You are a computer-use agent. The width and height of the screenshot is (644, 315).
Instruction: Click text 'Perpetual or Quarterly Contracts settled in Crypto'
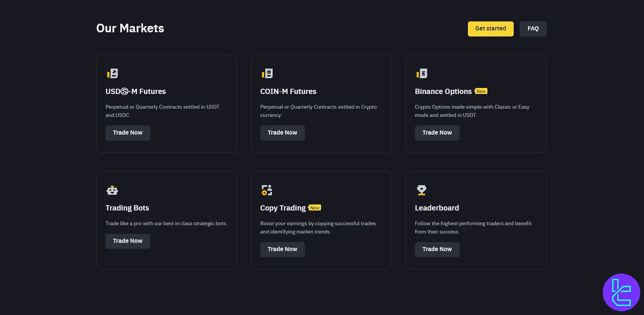pos(318,107)
